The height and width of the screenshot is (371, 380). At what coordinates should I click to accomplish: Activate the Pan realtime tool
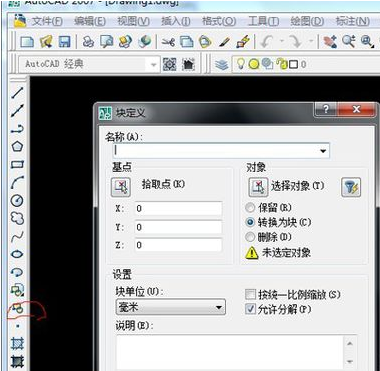(x=330, y=42)
